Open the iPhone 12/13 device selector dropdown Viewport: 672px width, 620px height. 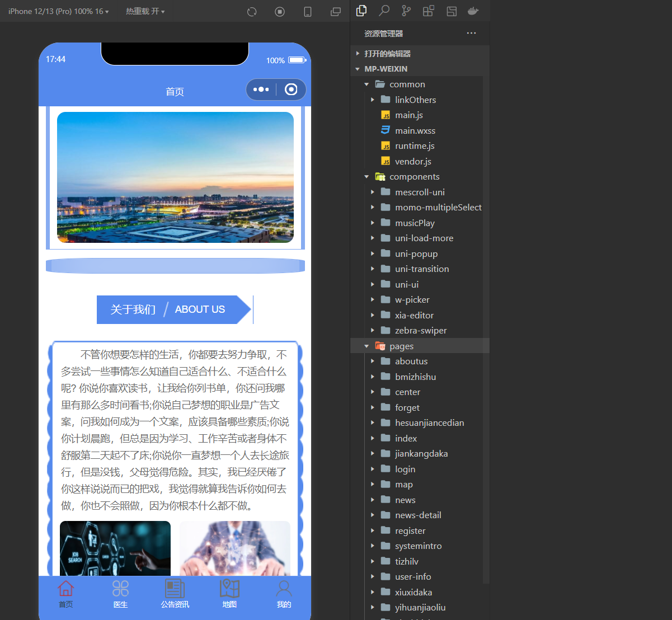point(58,11)
